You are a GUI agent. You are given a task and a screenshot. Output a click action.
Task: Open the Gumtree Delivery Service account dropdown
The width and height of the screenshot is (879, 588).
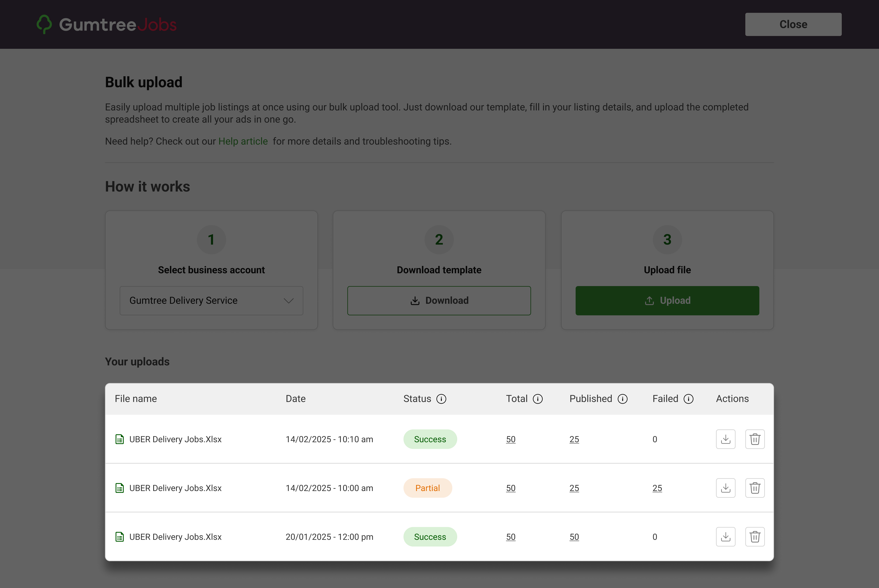tap(211, 301)
